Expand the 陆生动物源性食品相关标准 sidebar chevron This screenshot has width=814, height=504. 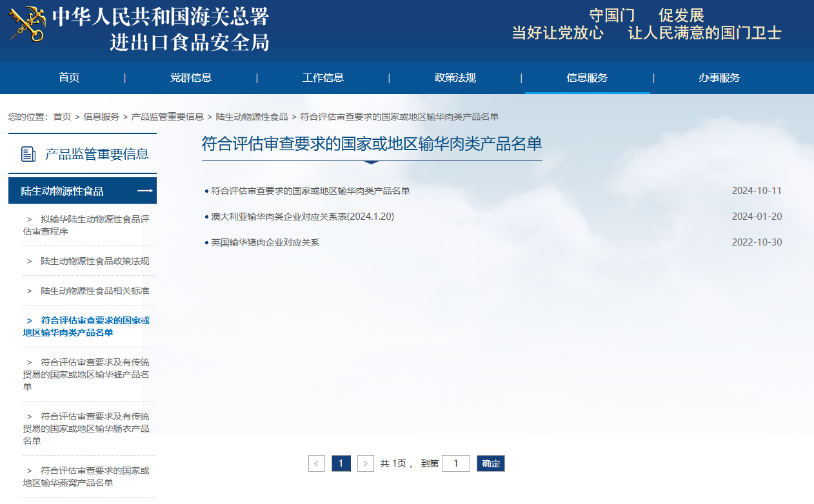(x=30, y=292)
